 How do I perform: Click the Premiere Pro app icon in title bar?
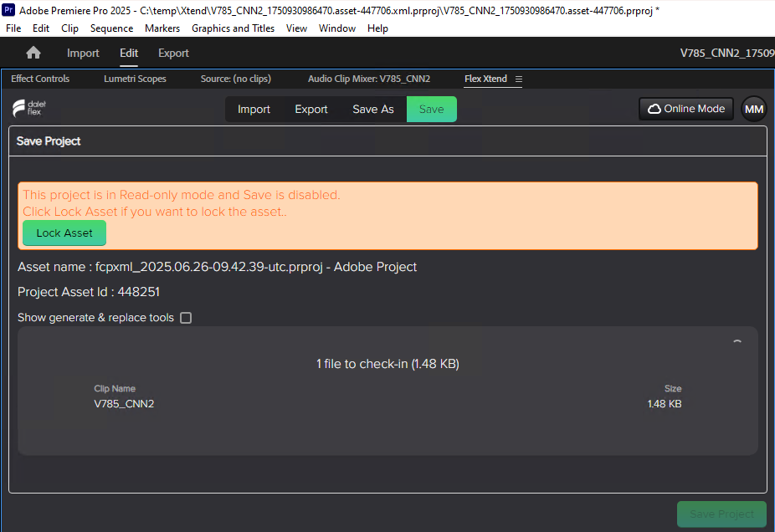(x=8, y=10)
